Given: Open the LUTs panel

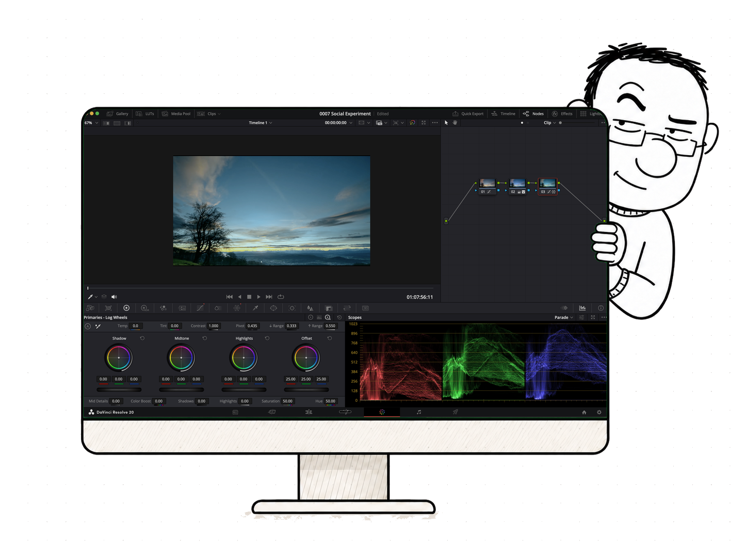Looking at the screenshot, I should point(145,113).
